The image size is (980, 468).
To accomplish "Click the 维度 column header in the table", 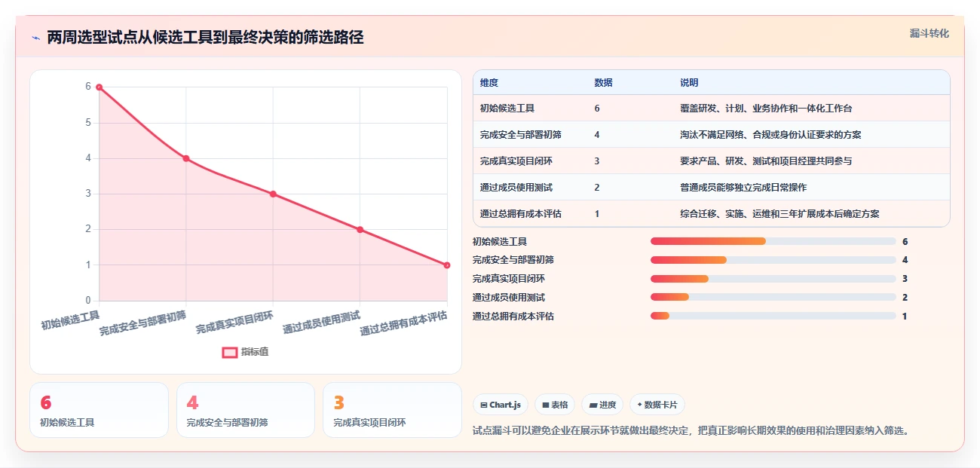I will (489, 83).
